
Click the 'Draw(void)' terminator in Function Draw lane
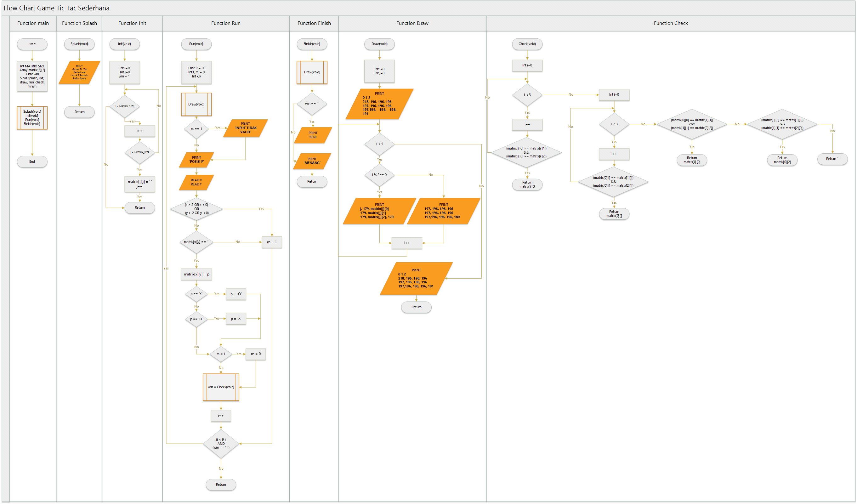coord(379,44)
